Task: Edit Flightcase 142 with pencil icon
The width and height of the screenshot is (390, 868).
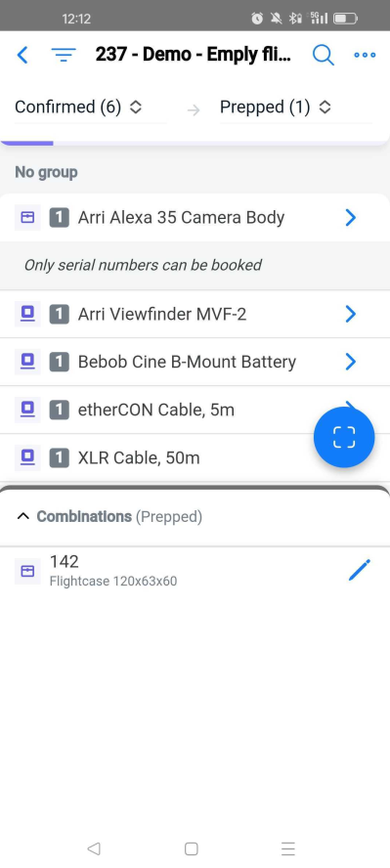Action: point(360,570)
